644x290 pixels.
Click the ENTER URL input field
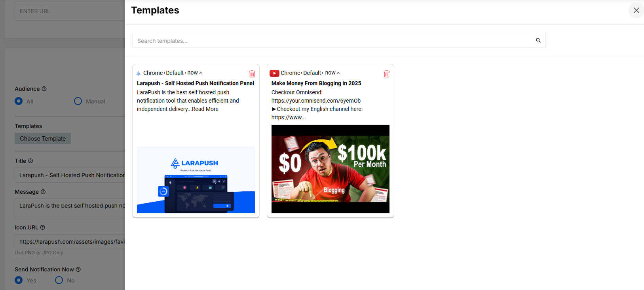point(70,11)
